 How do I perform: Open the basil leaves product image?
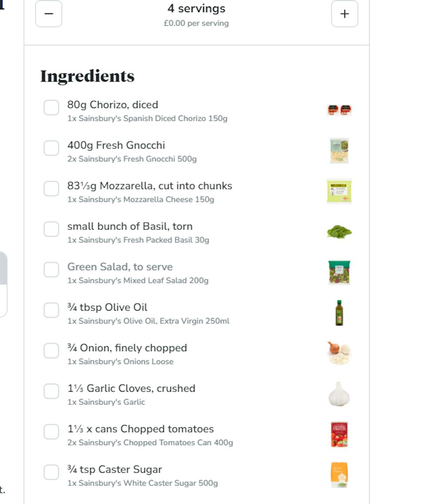coord(339,232)
